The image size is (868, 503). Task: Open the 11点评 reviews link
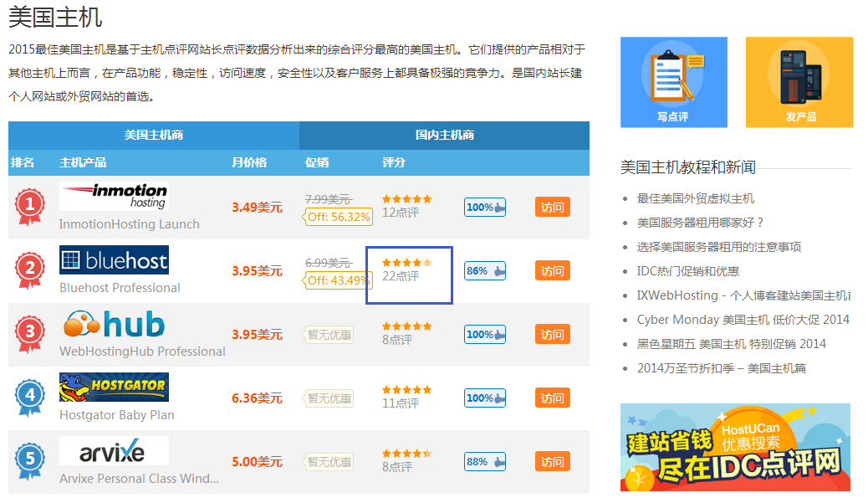(401, 404)
